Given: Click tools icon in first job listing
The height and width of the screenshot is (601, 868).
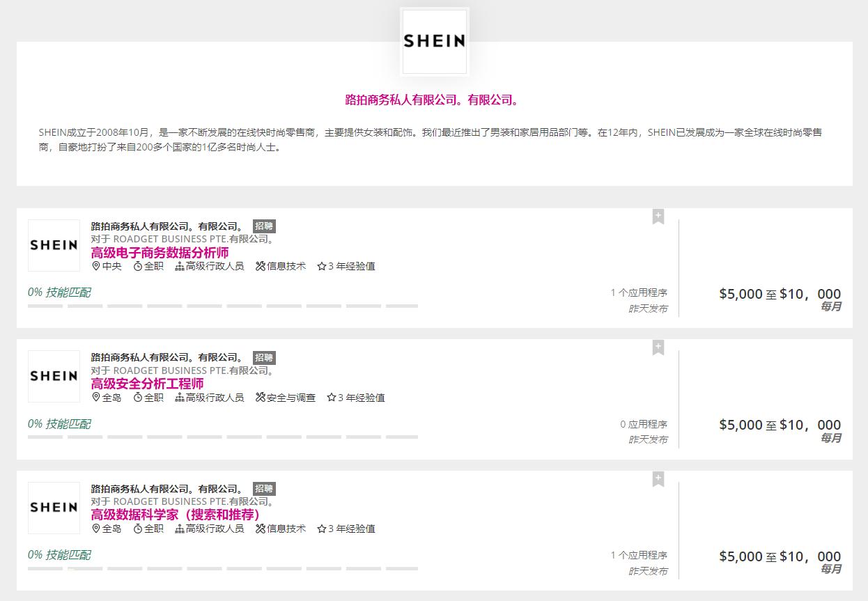Looking at the screenshot, I should click(x=261, y=266).
